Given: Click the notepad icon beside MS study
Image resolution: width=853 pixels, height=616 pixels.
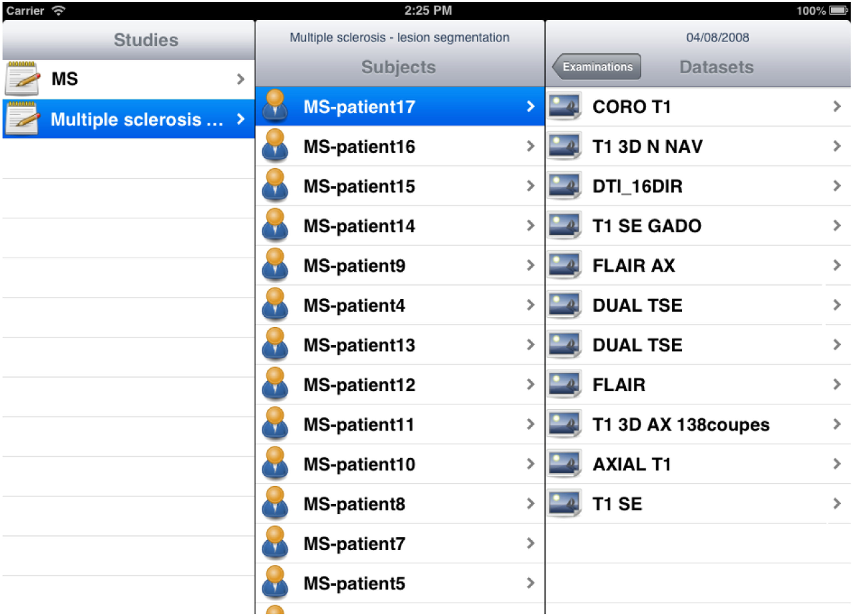Looking at the screenshot, I should click(x=22, y=79).
